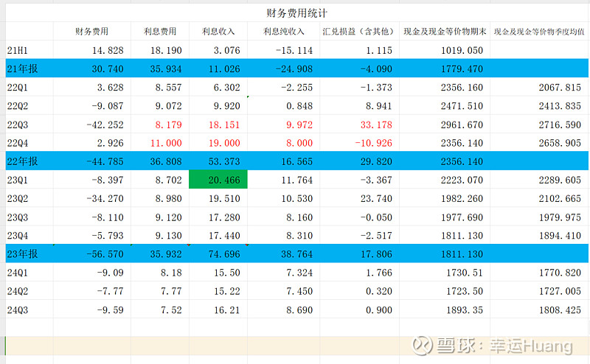590x364 pixels.
Task: Select cell with value -0.050
Action: tap(376, 217)
